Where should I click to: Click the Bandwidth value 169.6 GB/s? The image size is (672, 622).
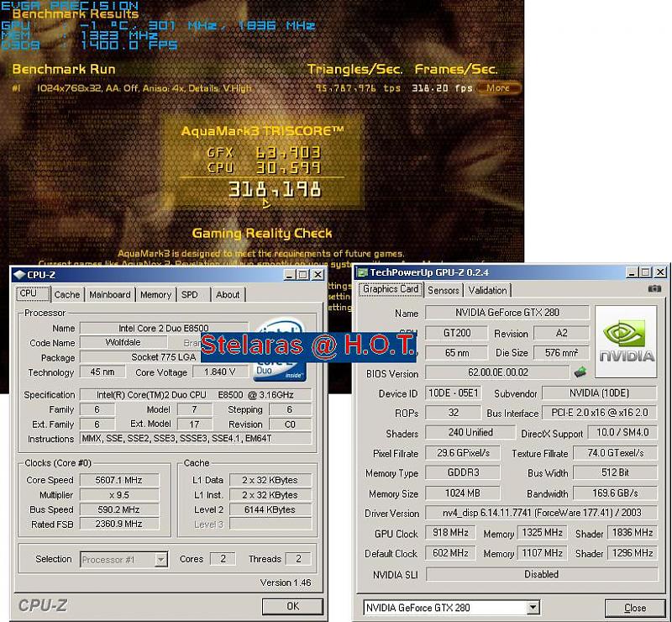tap(615, 493)
